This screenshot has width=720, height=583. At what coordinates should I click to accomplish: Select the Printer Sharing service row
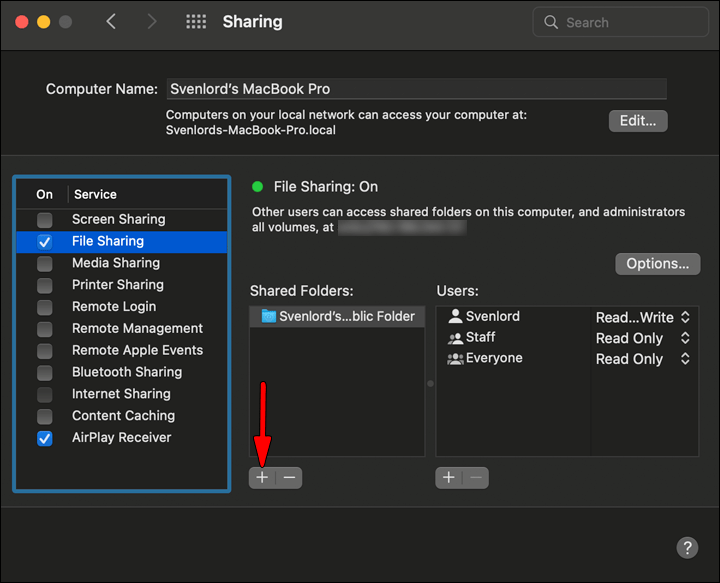pyautogui.click(x=122, y=285)
